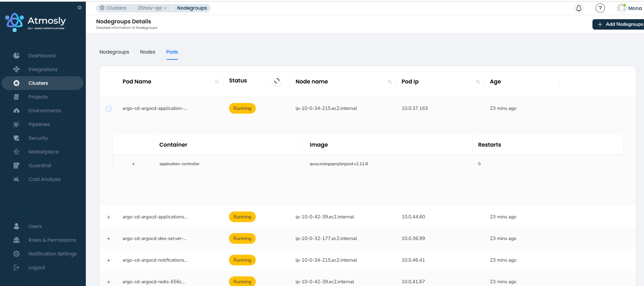This screenshot has height=286, width=644.
Task: Go to Clusters breadcrumb
Action: click(x=113, y=8)
